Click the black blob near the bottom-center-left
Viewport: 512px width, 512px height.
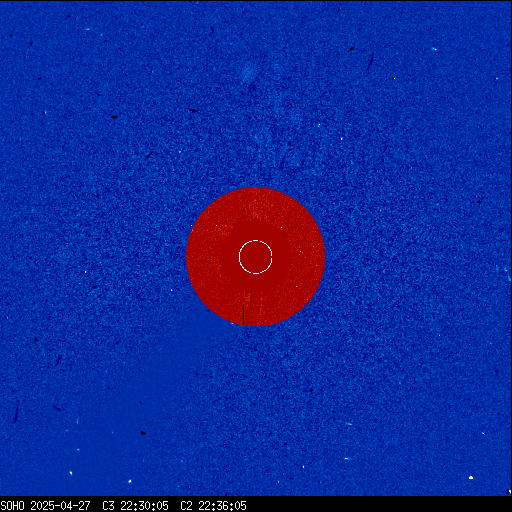click(x=143, y=433)
